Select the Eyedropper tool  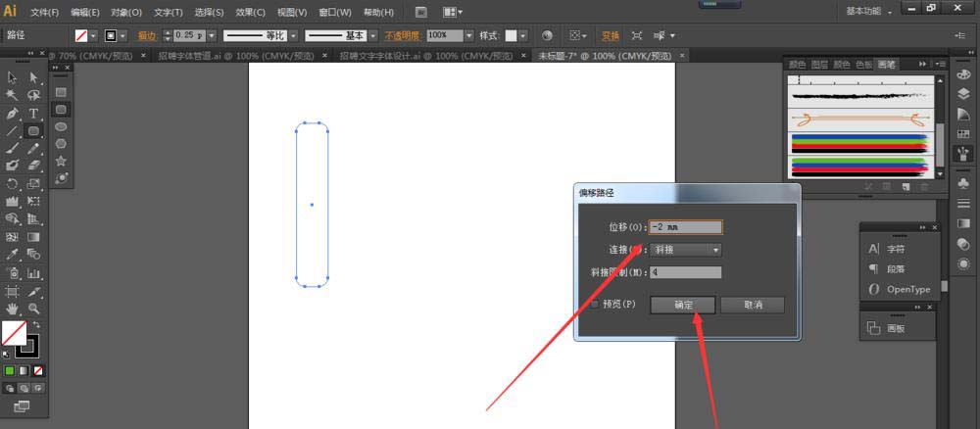[12, 254]
